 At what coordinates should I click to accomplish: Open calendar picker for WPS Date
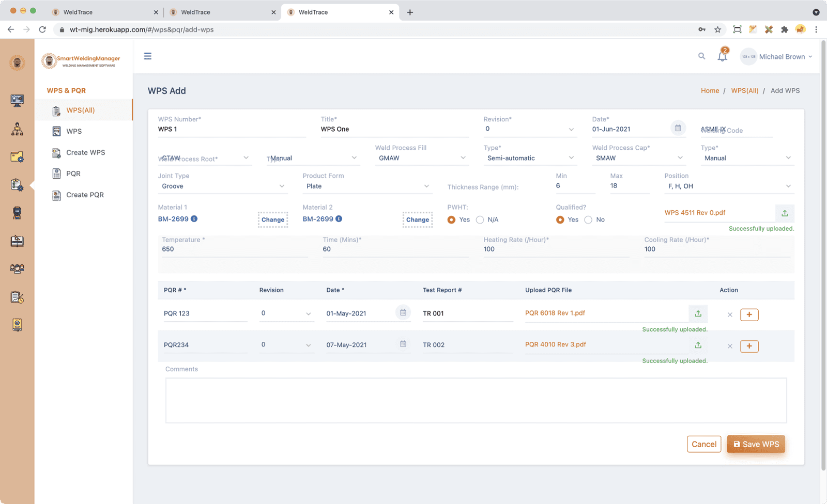tap(678, 129)
